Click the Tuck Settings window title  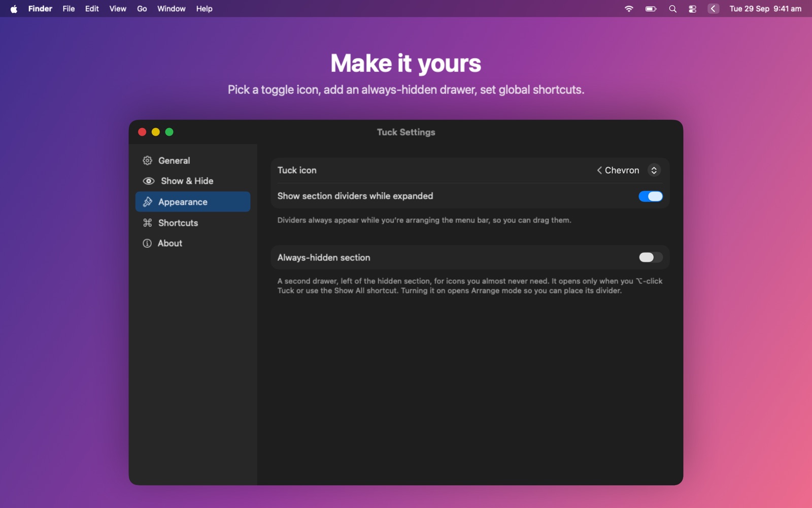point(406,132)
